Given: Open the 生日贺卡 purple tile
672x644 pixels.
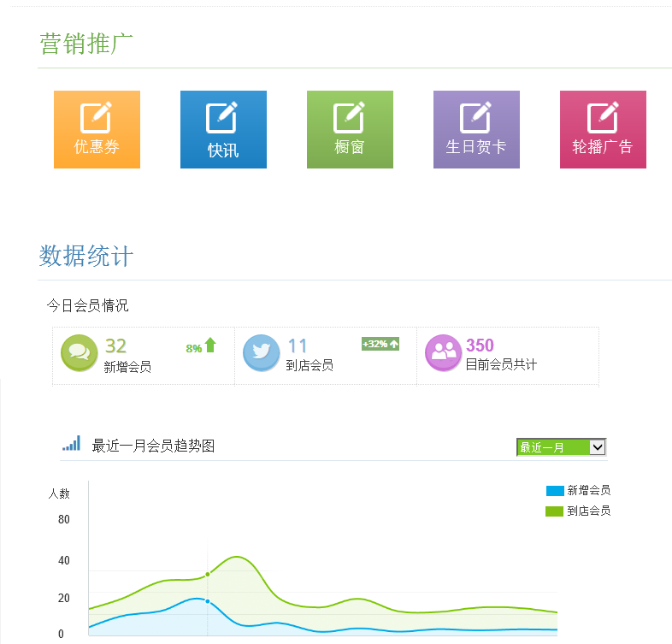Looking at the screenshot, I should click(476, 129).
